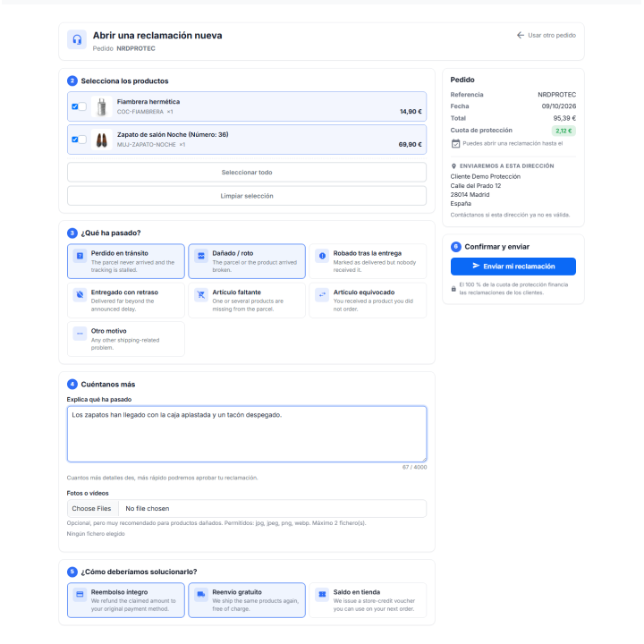Screen dimensions: 644x644
Task: Click Seleccionar todo button
Action: (x=247, y=173)
